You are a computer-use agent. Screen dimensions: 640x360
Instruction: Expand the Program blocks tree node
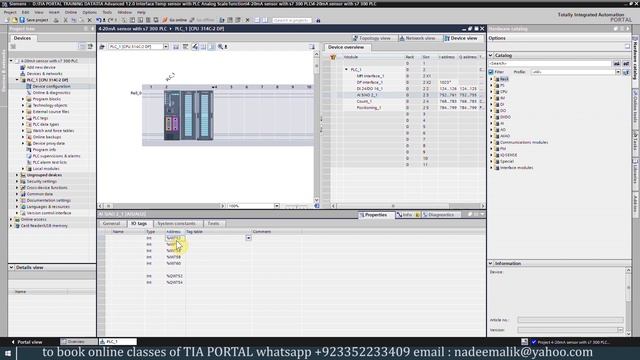click(23, 99)
